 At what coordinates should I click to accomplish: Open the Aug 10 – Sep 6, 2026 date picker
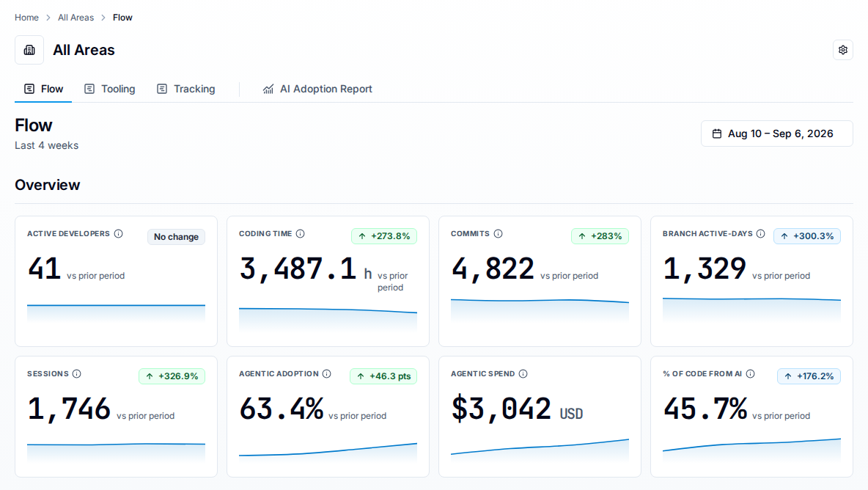click(776, 134)
